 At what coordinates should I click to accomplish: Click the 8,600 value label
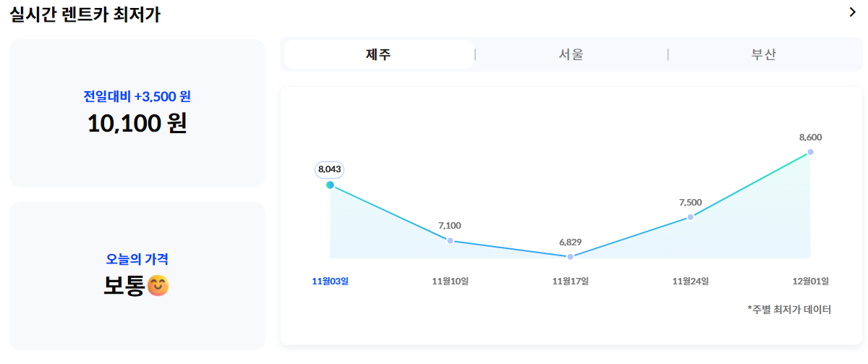pos(810,137)
